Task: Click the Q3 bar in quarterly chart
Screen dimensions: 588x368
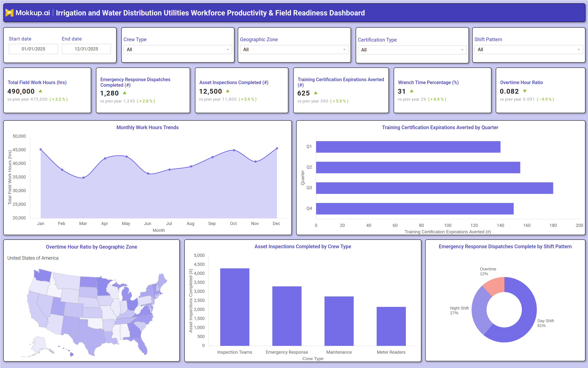Action: (434, 188)
